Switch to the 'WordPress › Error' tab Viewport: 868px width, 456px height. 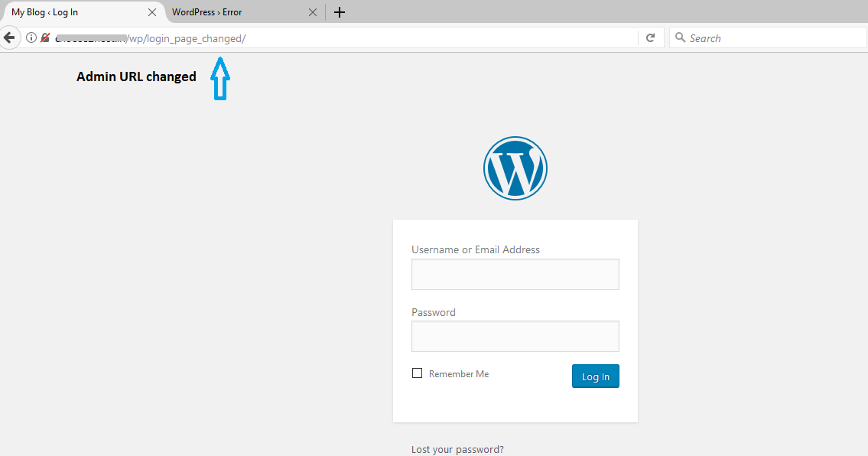coord(229,12)
